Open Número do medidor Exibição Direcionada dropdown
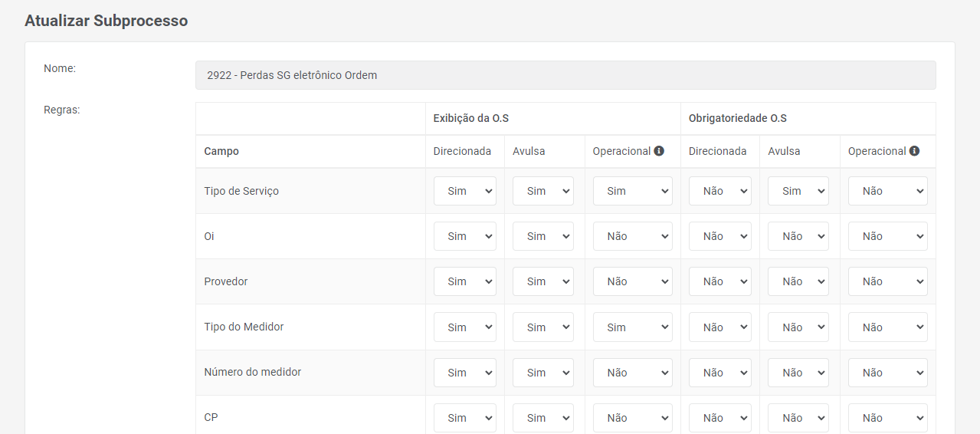Image resolution: width=980 pixels, height=434 pixels. pos(464,373)
